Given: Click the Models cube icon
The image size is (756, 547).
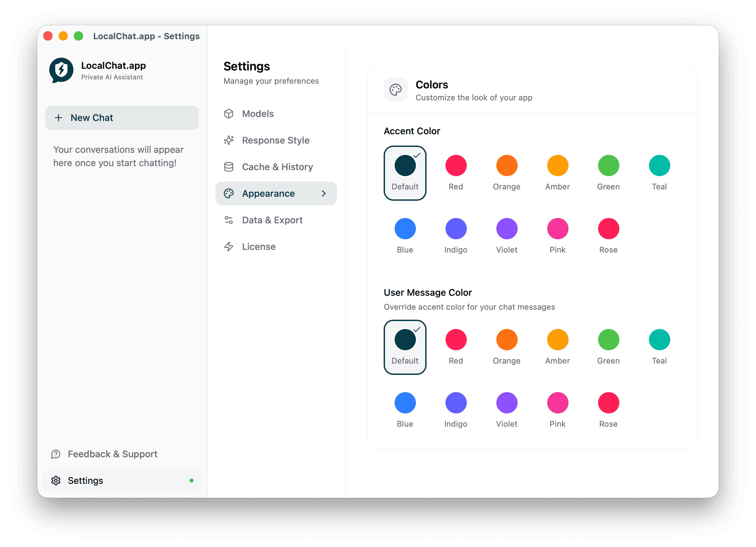Looking at the screenshot, I should (x=229, y=114).
